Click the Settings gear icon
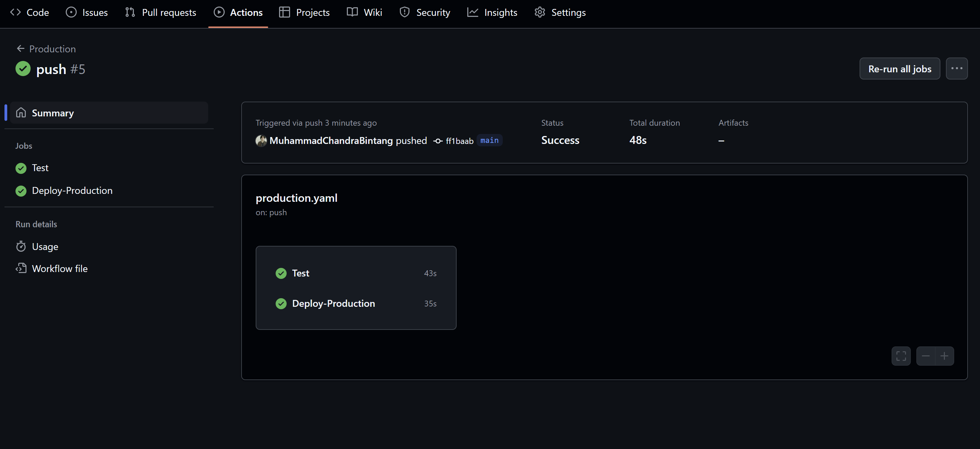980x449 pixels. pyautogui.click(x=540, y=12)
